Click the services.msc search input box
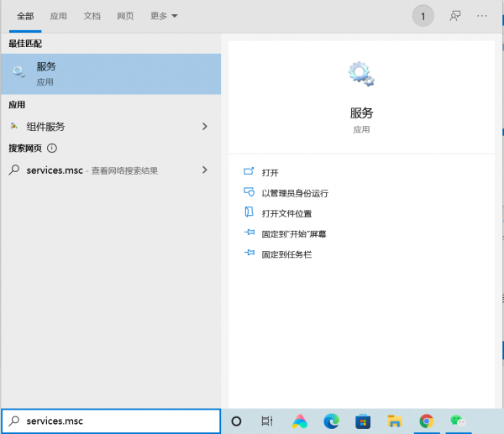Image resolution: width=504 pixels, height=434 pixels. pyautogui.click(x=111, y=421)
